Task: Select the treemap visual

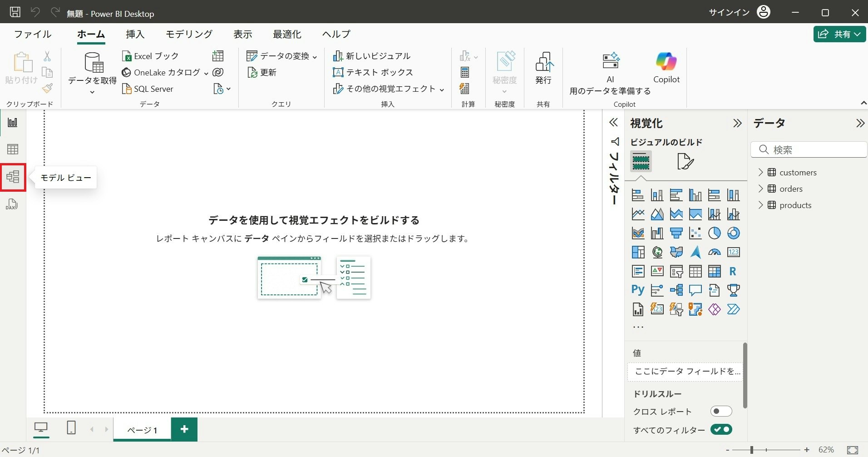Action: pyautogui.click(x=638, y=252)
